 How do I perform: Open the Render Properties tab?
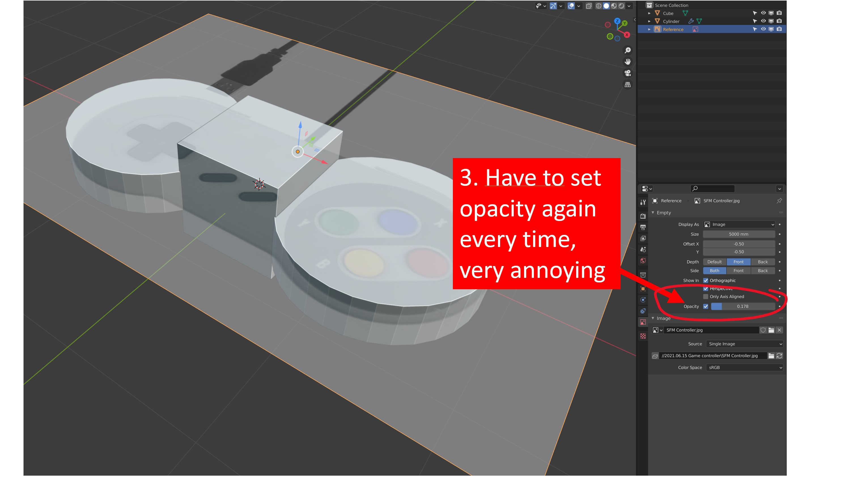point(643,216)
